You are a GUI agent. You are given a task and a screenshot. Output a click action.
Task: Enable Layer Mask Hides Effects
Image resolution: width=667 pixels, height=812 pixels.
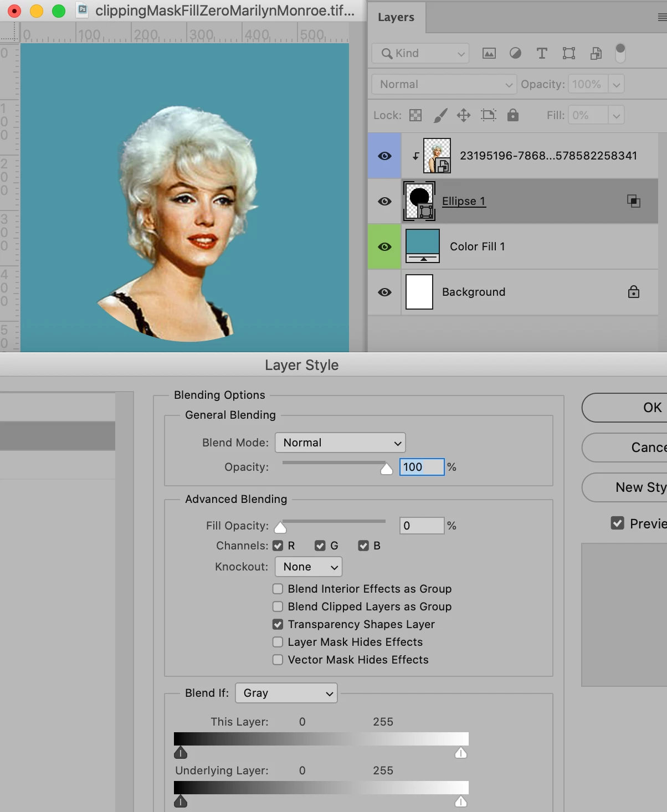coord(278,642)
